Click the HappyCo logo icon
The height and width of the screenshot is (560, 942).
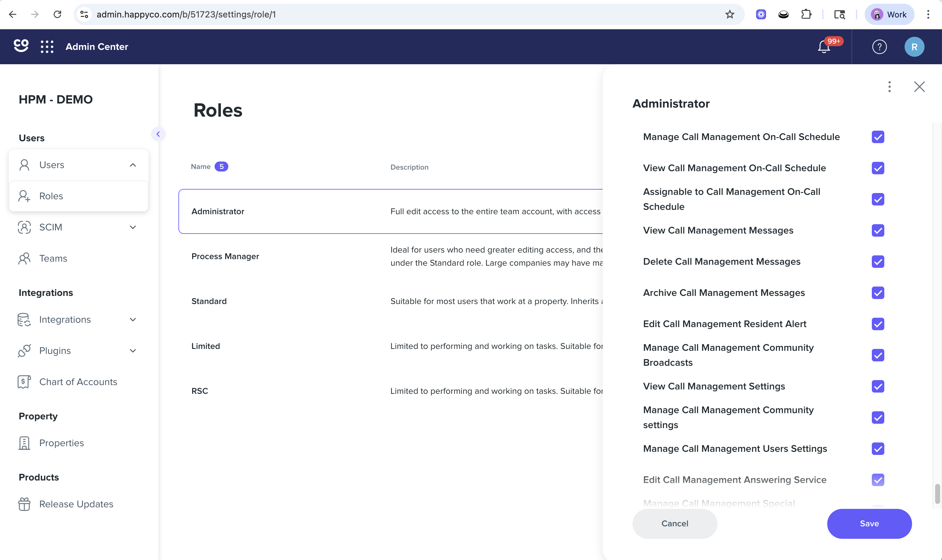[21, 46]
